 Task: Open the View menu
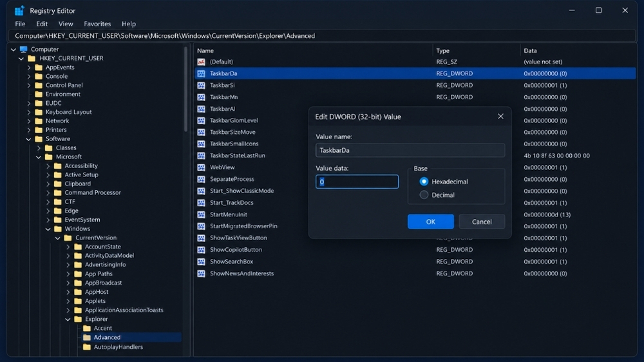(66, 24)
